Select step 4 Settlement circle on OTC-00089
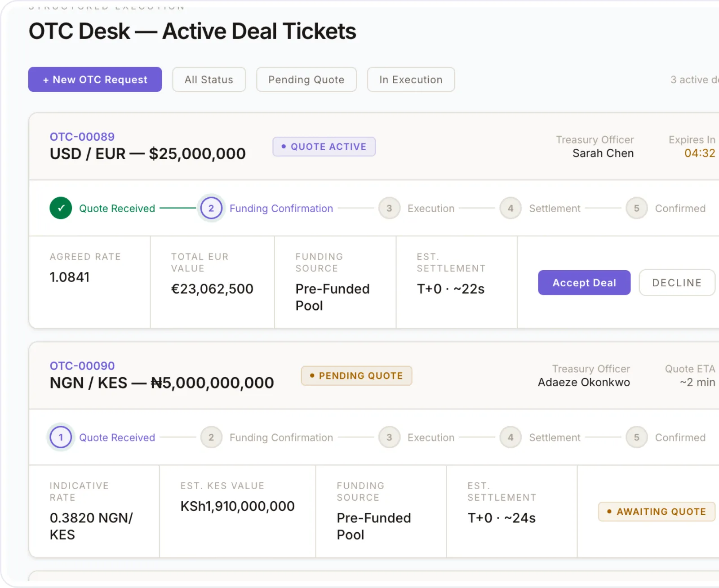 tap(510, 208)
